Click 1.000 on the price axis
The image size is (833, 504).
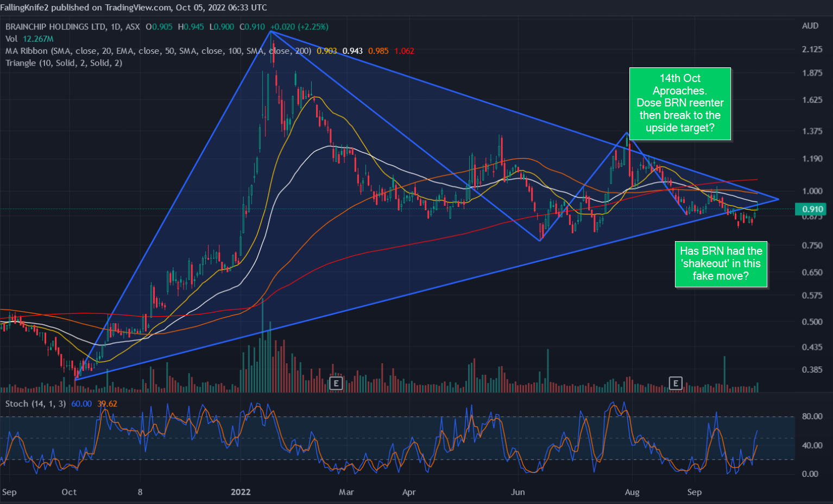(x=812, y=191)
